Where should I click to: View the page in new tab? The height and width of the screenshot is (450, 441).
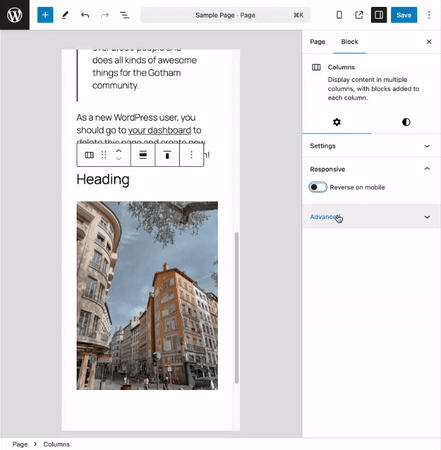[x=359, y=15]
